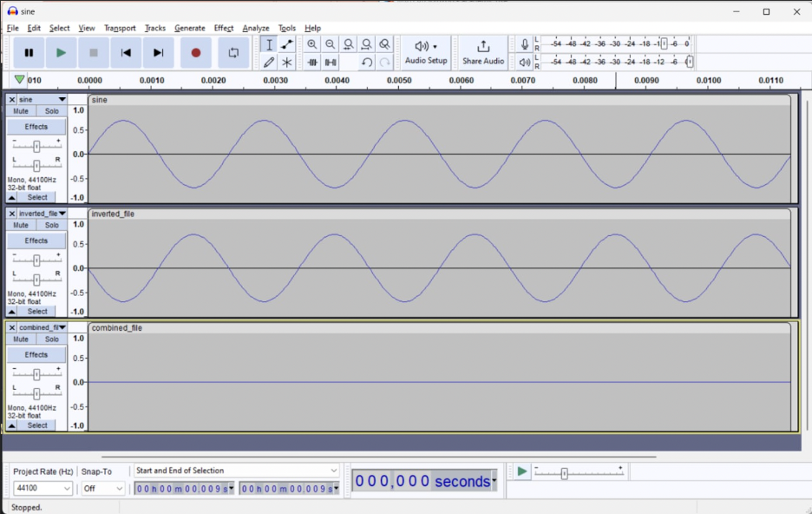Click the Undo arrow icon

pos(367,63)
